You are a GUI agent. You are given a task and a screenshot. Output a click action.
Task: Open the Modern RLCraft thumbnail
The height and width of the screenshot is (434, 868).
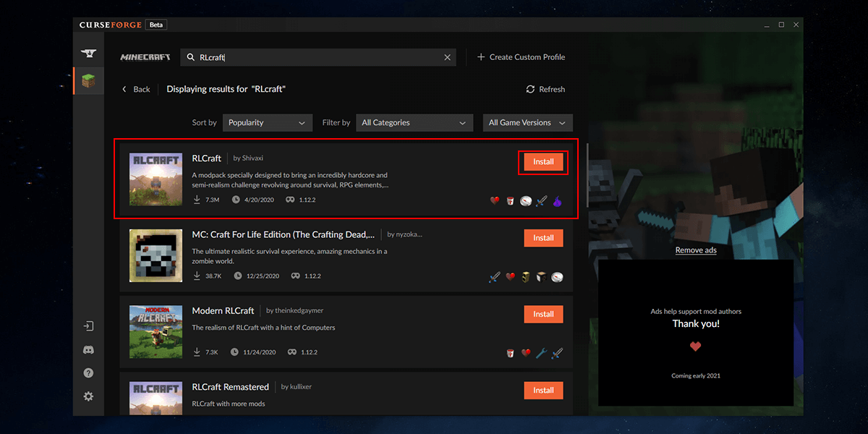[156, 331]
